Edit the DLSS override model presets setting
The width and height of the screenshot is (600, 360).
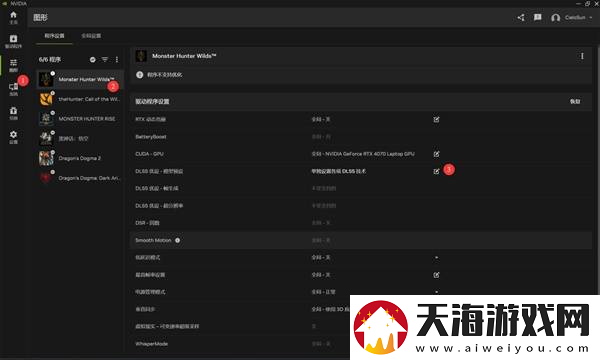click(x=436, y=171)
